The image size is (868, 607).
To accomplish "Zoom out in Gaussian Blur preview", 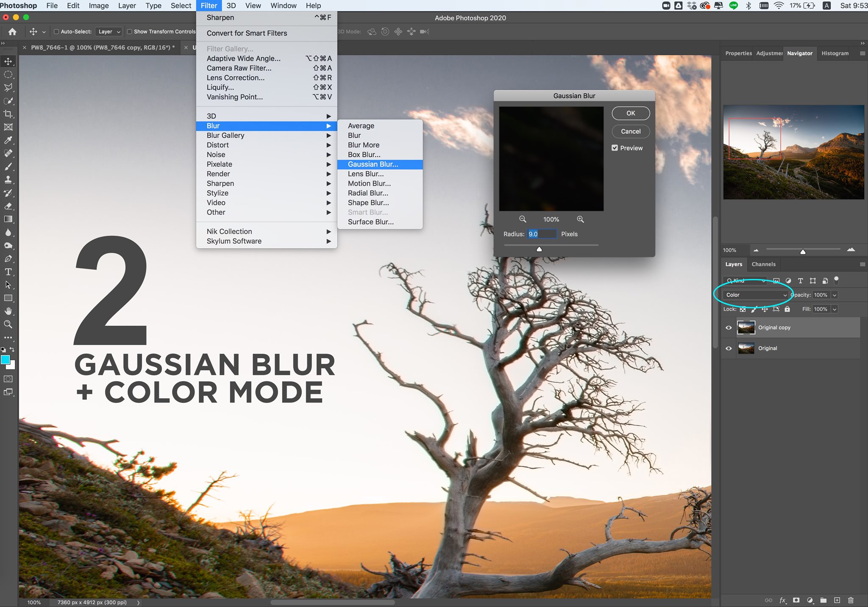I will coord(523,219).
